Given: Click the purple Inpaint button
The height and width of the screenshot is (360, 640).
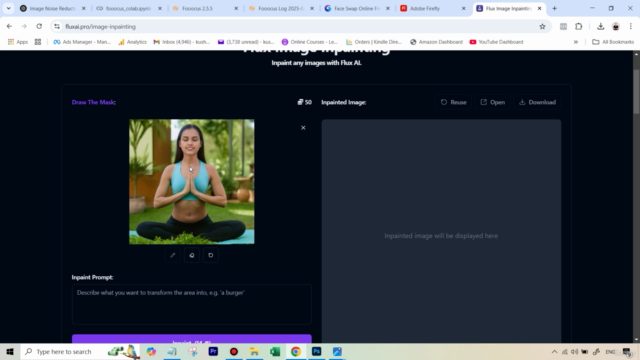Looking at the screenshot, I should [191, 339].
